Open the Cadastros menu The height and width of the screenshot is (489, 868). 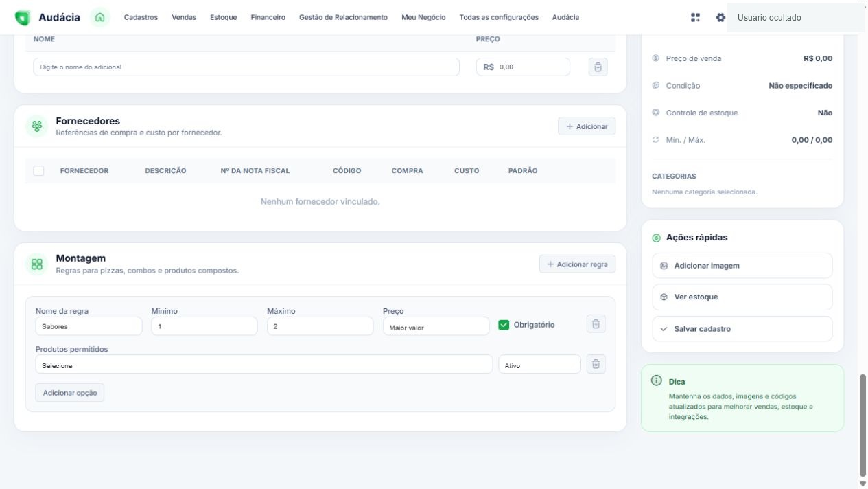click(x=141, y=17)
